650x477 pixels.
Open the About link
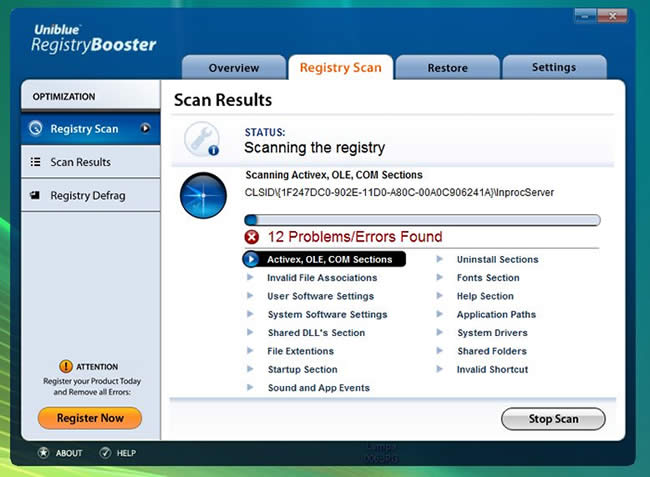pos(69,453)
